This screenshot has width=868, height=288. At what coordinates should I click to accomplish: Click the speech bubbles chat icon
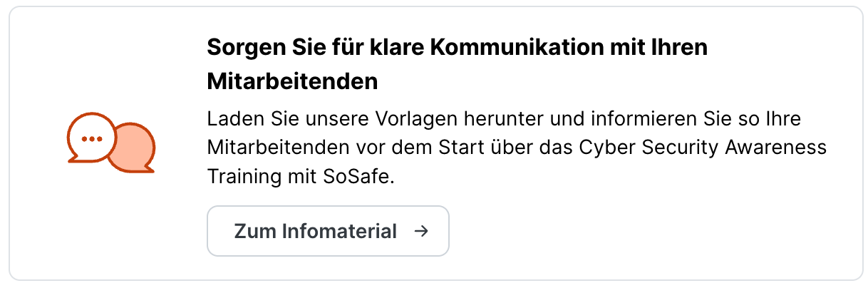coord(110,143)
